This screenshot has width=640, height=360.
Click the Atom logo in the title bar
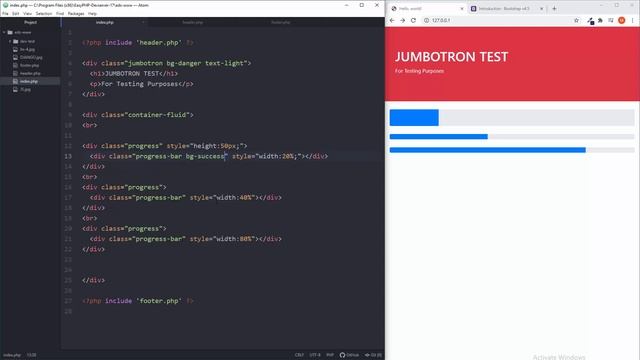(x=5, y=5)
